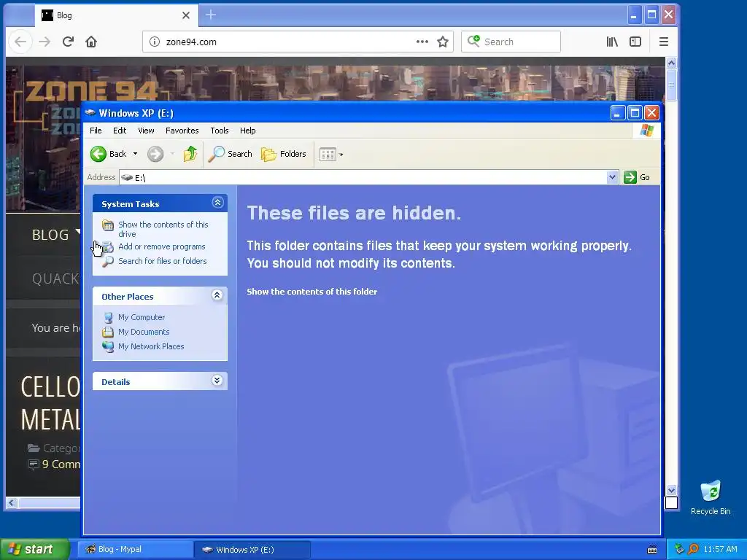Open the Favorites menu
The image size is (747, 560).
[x=182, y=131]
